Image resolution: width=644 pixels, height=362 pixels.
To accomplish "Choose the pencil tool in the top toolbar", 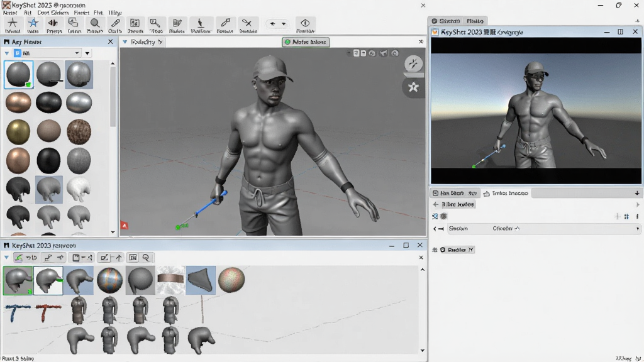I will pos(115,25).
